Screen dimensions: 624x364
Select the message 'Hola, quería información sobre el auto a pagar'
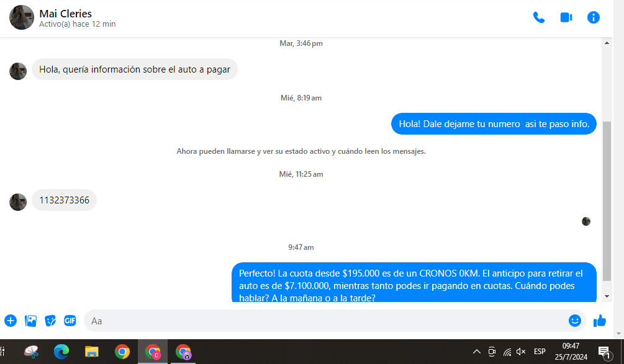[135, 69]
